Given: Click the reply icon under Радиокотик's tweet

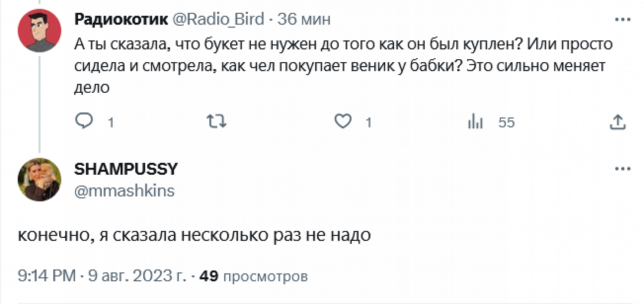Looking at the screenshot, I should [84, 122].
